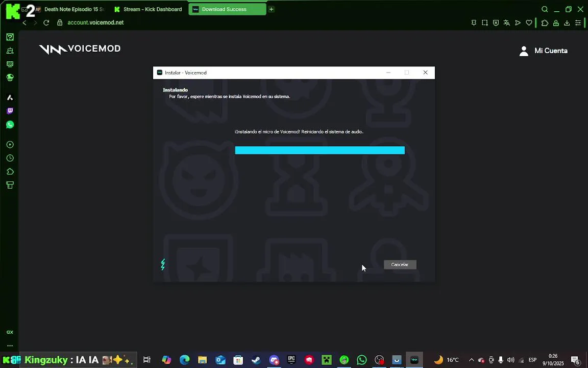Open the ad blocker shield icon
This screenshot has width=588, height=368.
click(496, 23)
